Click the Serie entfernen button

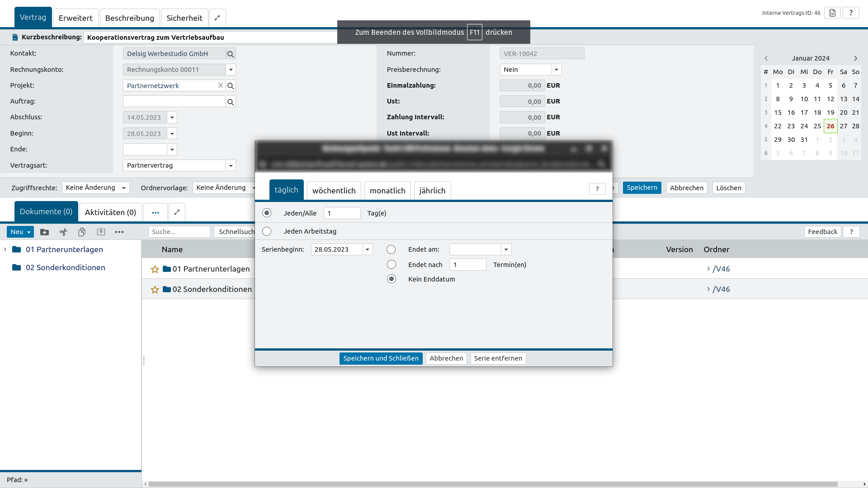pyautogui.click(x=498, y=358)
